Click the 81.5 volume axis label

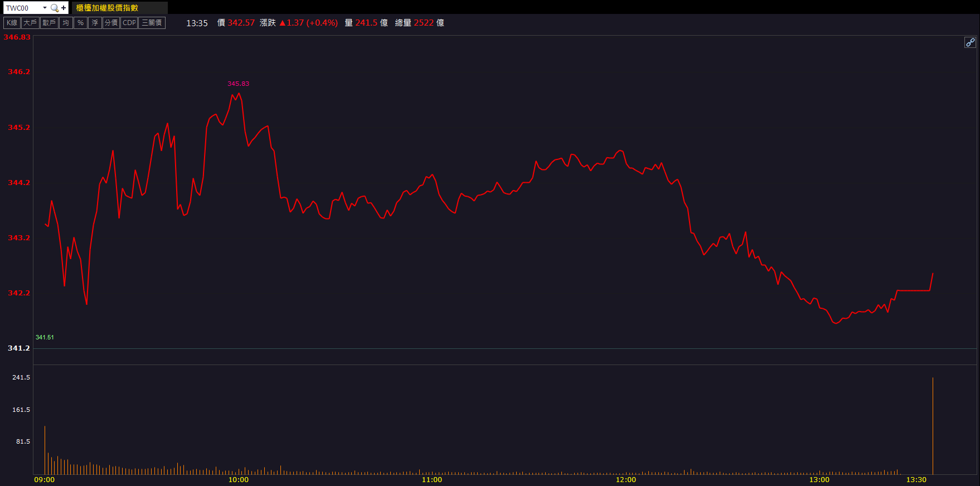[23, 441]
